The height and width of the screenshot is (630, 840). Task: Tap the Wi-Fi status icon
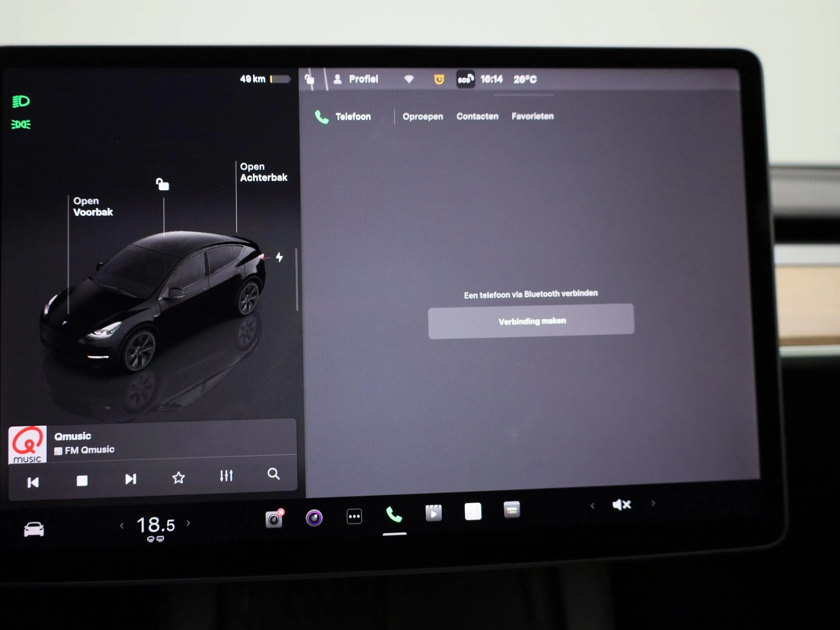point(409,79)
